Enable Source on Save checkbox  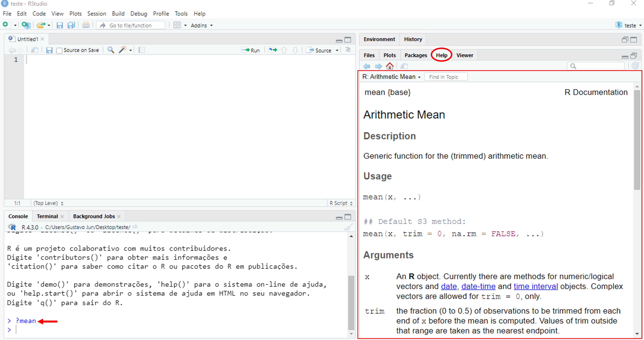pos(59,50)
